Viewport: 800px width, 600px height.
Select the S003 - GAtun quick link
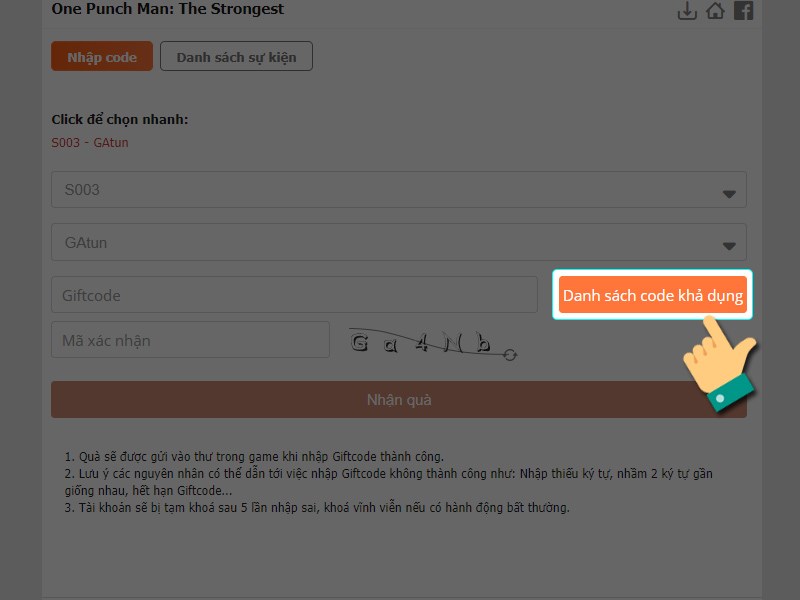(x=90, y=142)
